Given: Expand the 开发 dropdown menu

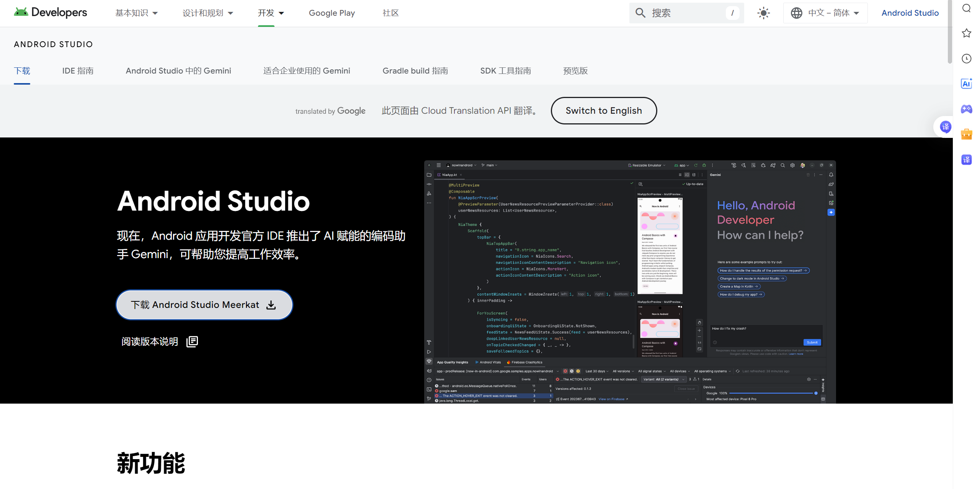Looking at the screenshot, I should pos(271,13).
